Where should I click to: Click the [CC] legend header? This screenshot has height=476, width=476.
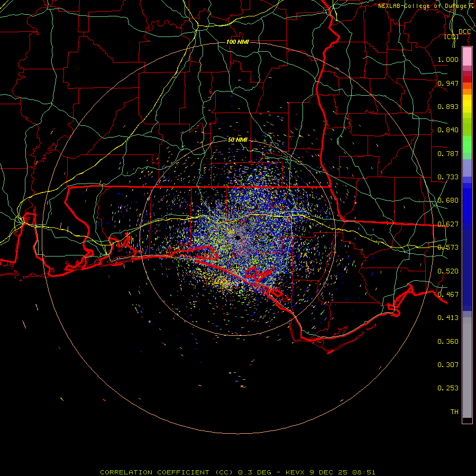[x=452, y=36]
